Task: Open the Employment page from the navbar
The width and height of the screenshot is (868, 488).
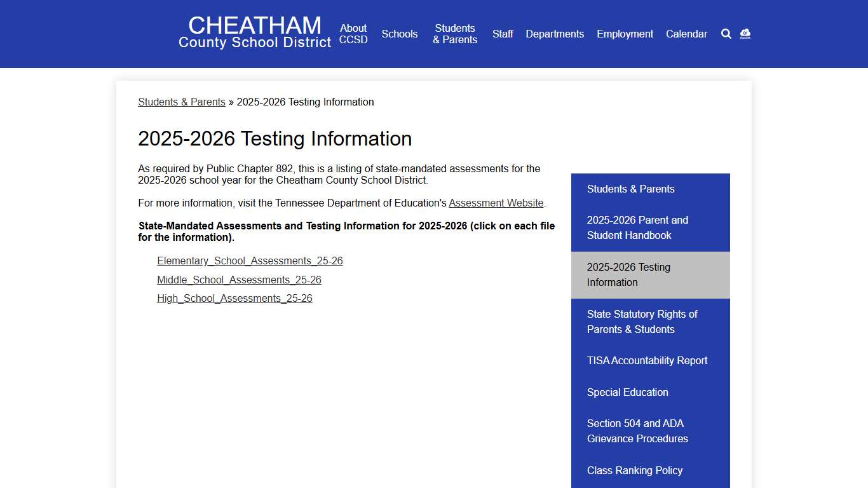Action: (x=624, y=34)
